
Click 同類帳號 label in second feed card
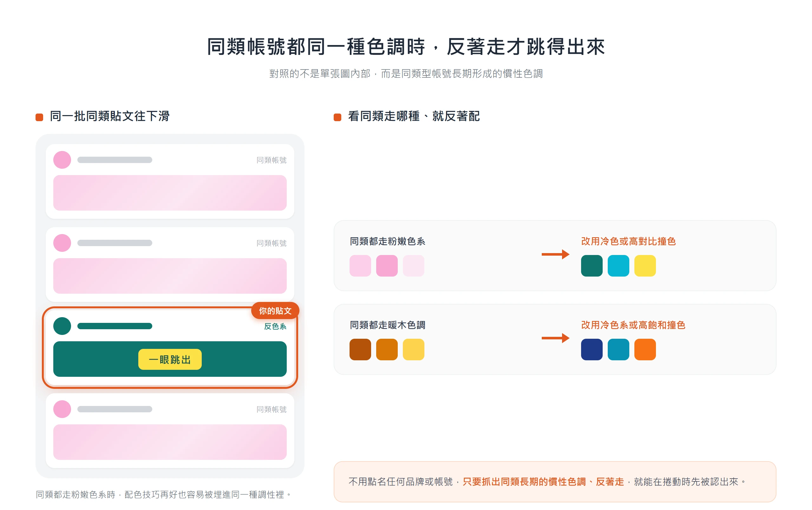coord(272,243)
